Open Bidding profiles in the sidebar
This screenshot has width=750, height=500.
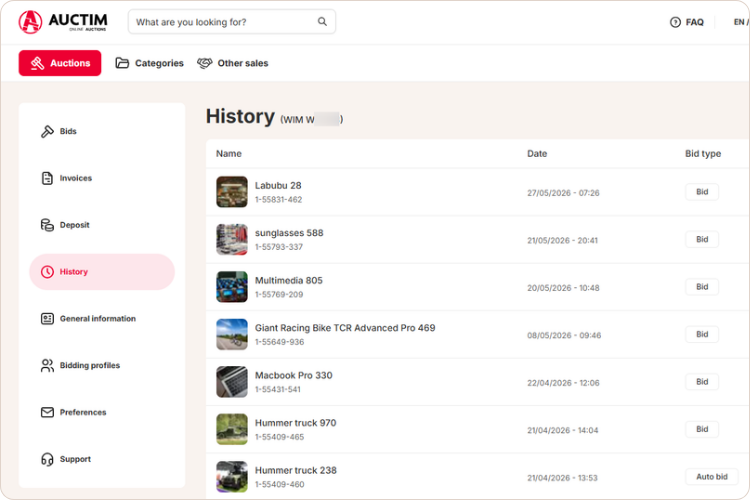[x=102, y=366]
